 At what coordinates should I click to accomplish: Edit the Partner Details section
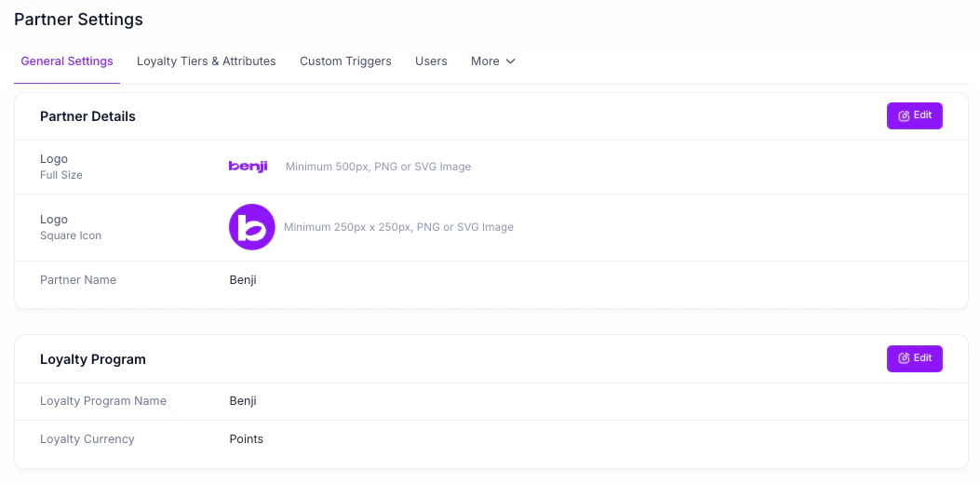pyautogui.click(x=914, y=115)
